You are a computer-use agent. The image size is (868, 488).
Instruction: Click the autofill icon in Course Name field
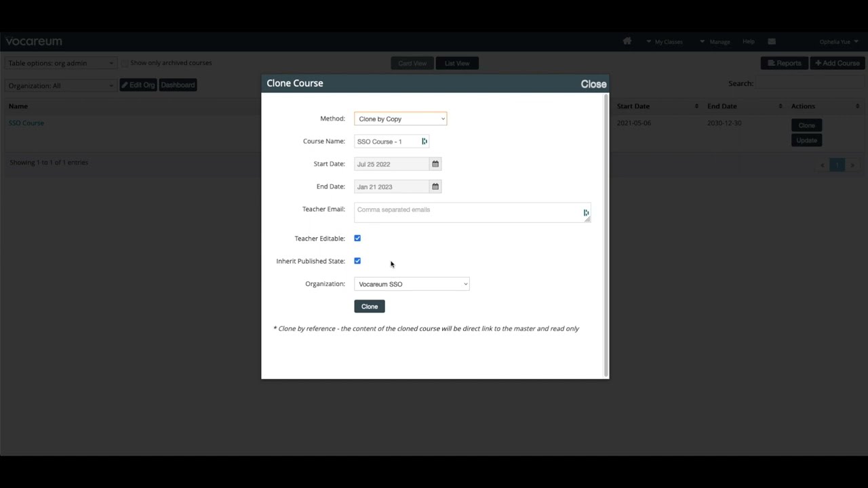pos(425,141)
